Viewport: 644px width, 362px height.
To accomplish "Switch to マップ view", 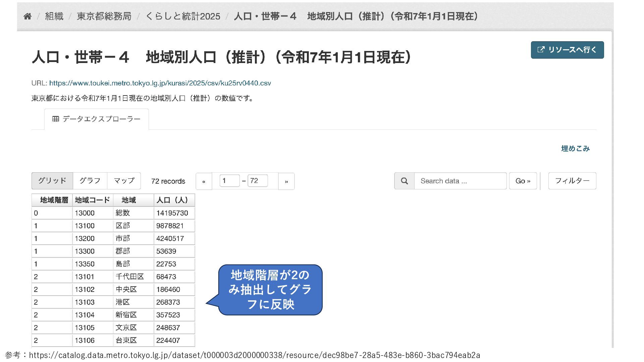I will (x=124, y=181).
